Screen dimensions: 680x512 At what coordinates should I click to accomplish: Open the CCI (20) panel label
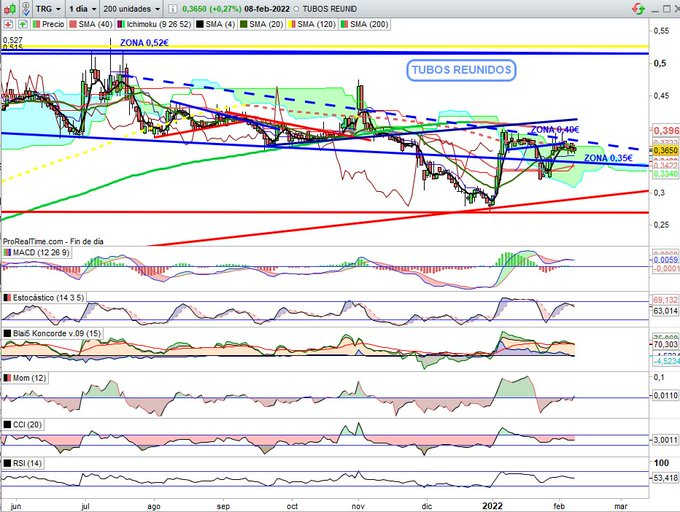(23, 424)
